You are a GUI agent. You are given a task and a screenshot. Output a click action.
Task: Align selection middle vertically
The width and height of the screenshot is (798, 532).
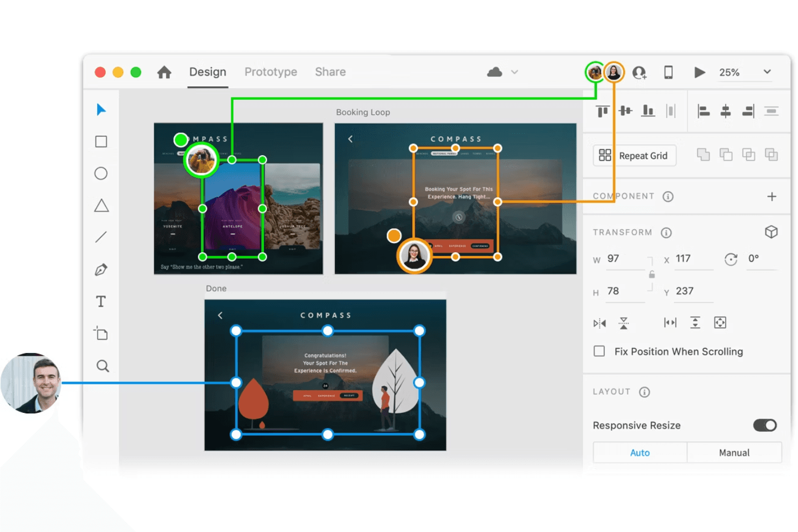pyautogui.click(x=625, y=111)
